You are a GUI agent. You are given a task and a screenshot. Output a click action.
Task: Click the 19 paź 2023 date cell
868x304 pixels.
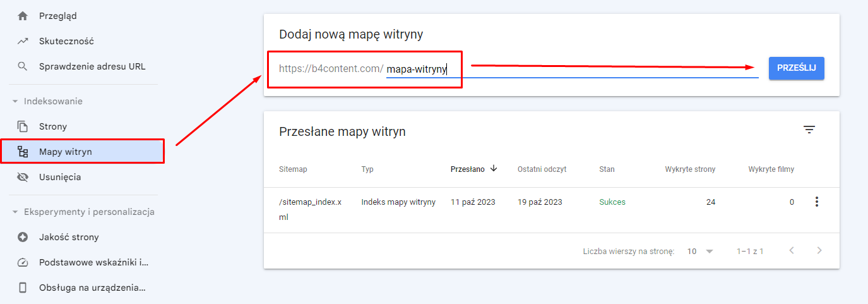[x=540, y=202]
